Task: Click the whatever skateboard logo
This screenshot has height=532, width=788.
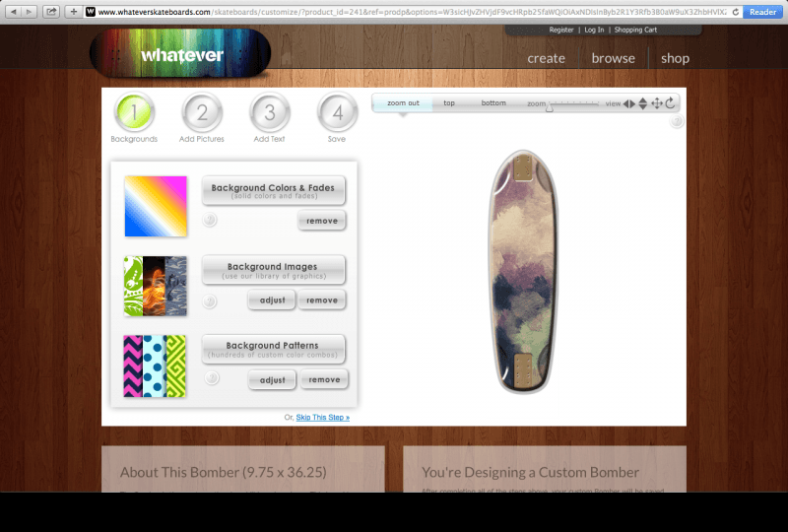Action: [180, 54]
